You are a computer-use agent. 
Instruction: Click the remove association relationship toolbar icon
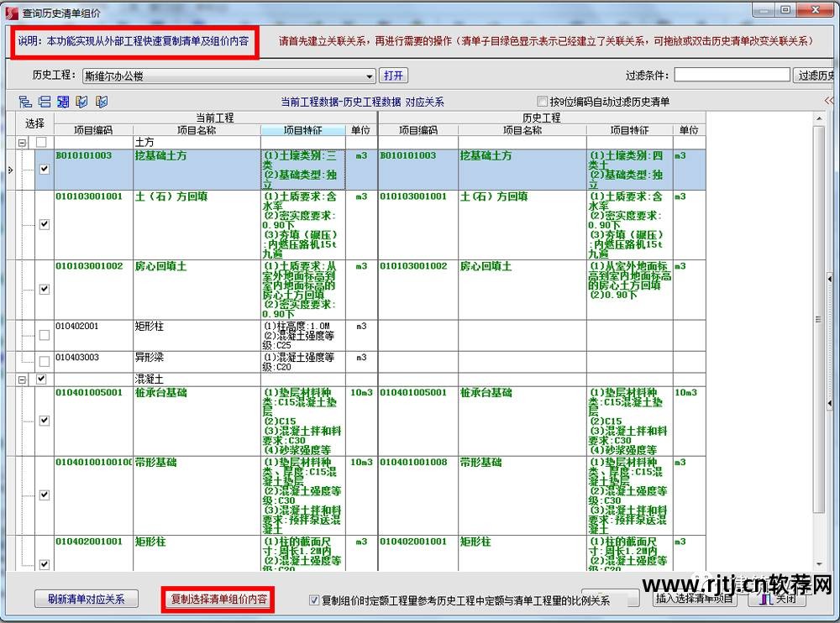[45, 101]
